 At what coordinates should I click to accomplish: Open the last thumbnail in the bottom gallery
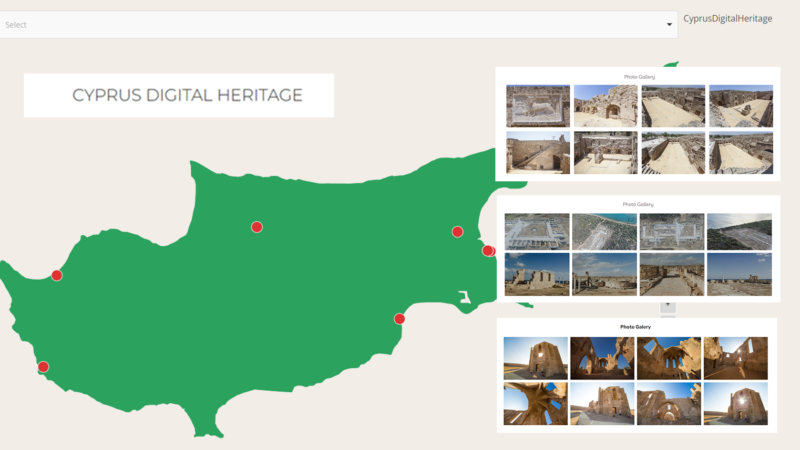(x=735, y=403)
